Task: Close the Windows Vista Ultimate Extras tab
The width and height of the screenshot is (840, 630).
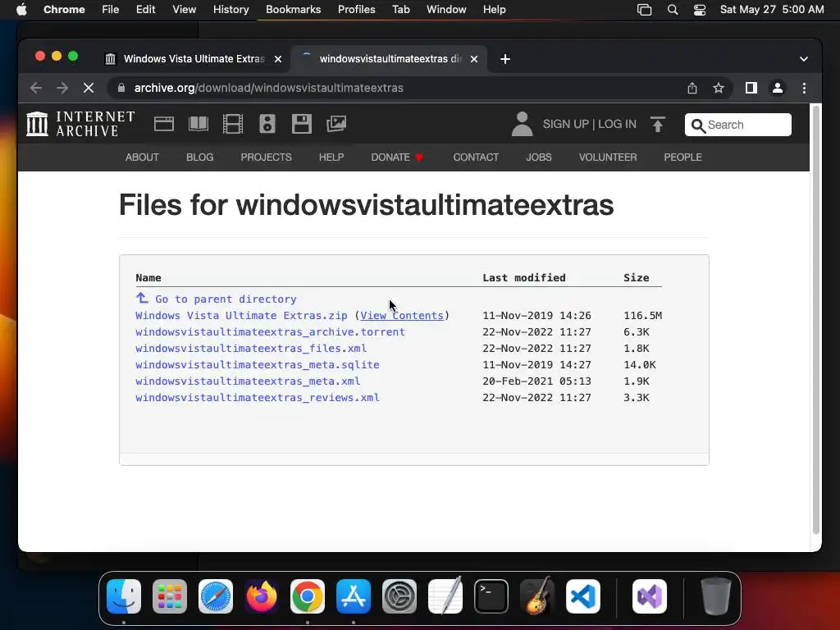Action: tap(278, 59)
